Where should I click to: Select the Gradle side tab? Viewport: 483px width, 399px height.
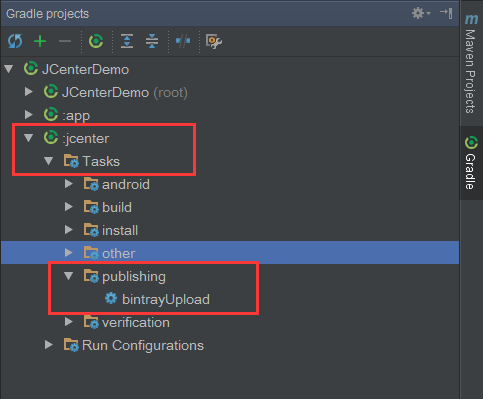pyautogui.click(x=471, y=163)
